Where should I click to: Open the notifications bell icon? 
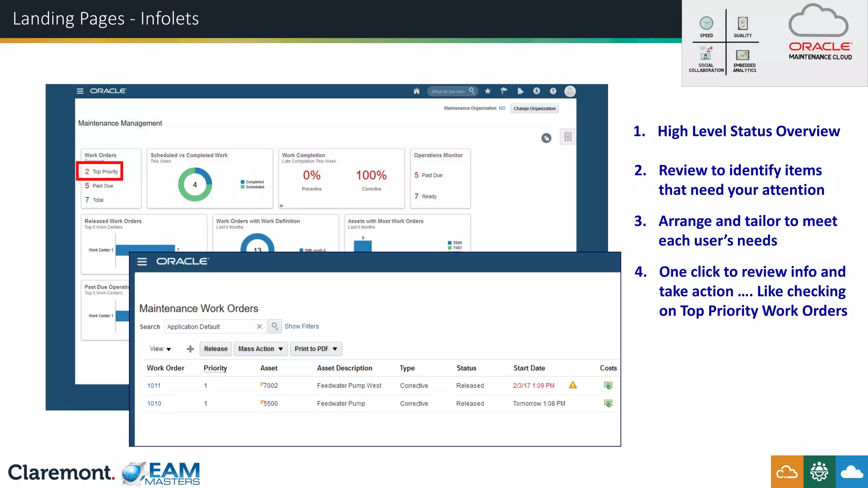(x=520, y=91)
